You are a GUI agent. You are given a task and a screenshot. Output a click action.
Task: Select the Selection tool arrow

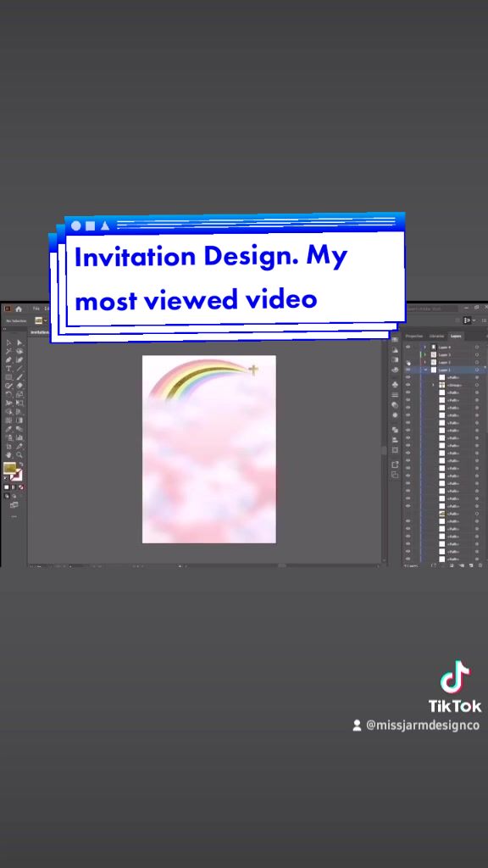[8, 343]
